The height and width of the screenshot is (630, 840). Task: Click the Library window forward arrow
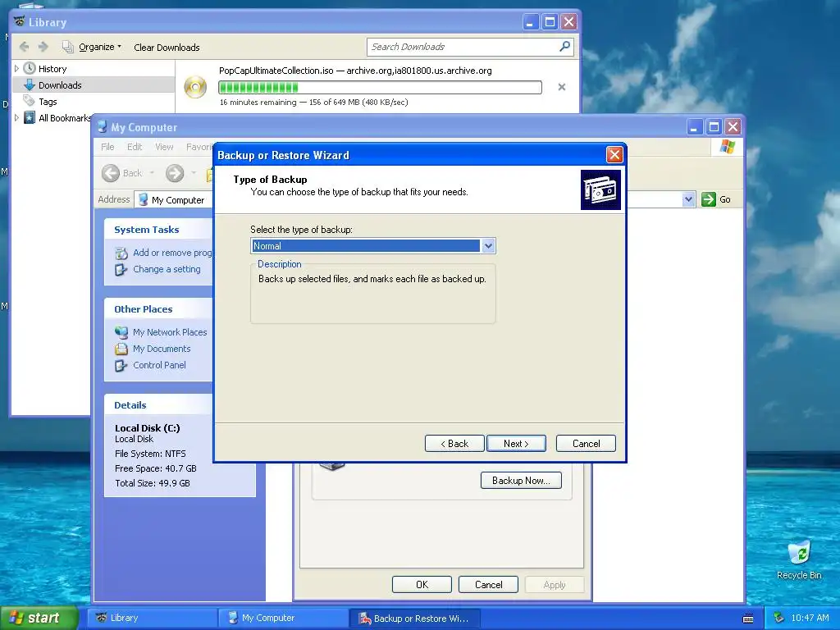[43, 47]
